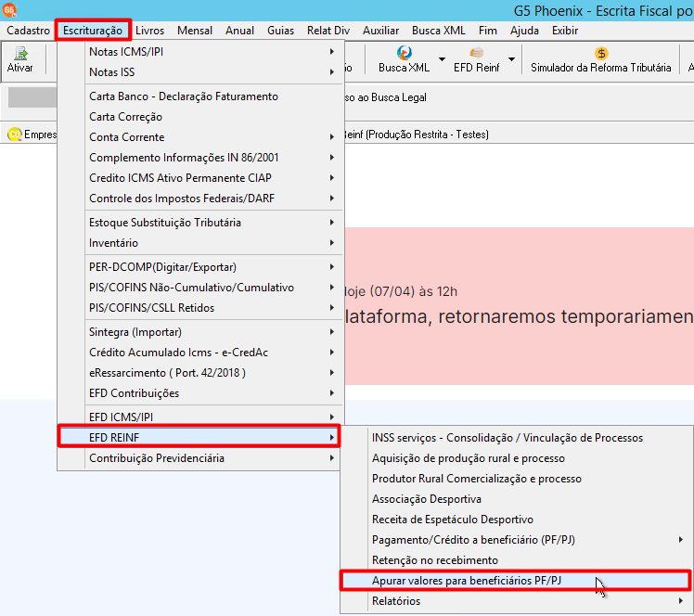Select Apurar valores para beneficiários PF/PJ
This screenshot has width=694, height=616.
click(515, 580)
